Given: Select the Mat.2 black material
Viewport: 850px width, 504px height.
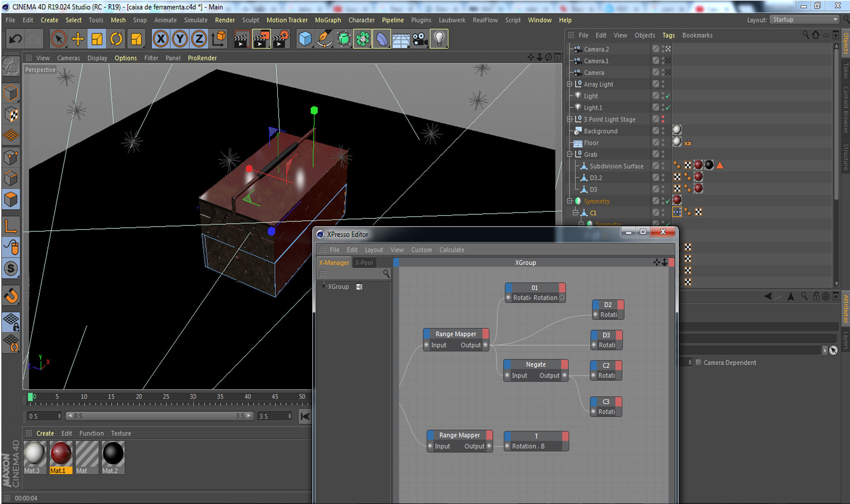Looking at the screenshot, I should click(113, 457).
